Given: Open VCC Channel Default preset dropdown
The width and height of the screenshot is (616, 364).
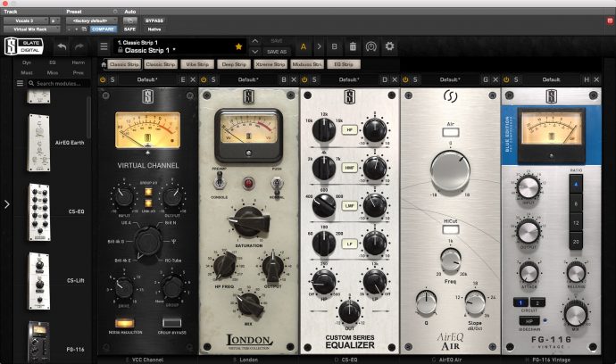Looking at the screenshot, I should [147, 79].
